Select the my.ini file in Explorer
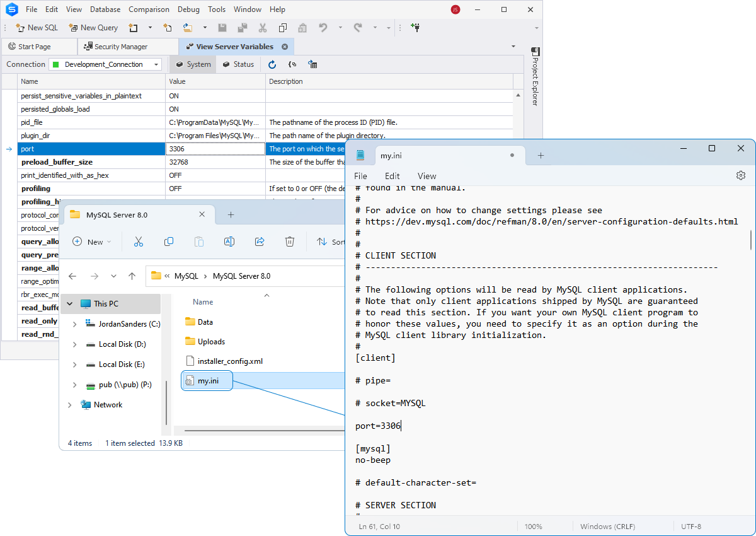 [x=207, y=381]
